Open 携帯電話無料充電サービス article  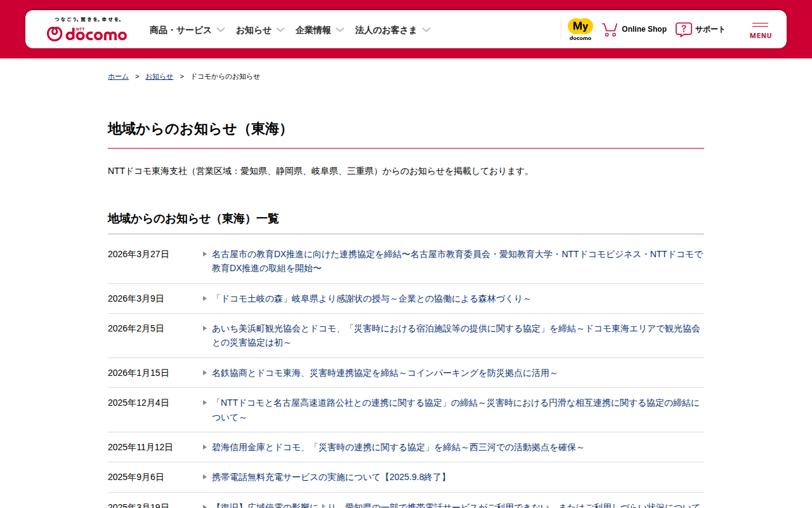click(331, 477)
